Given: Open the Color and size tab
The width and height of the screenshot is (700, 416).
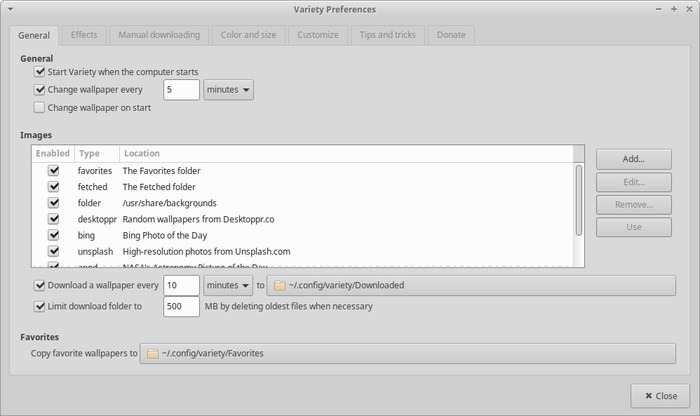Looking at the screenshot, I should pyautogui.click(x=248, y=35).
